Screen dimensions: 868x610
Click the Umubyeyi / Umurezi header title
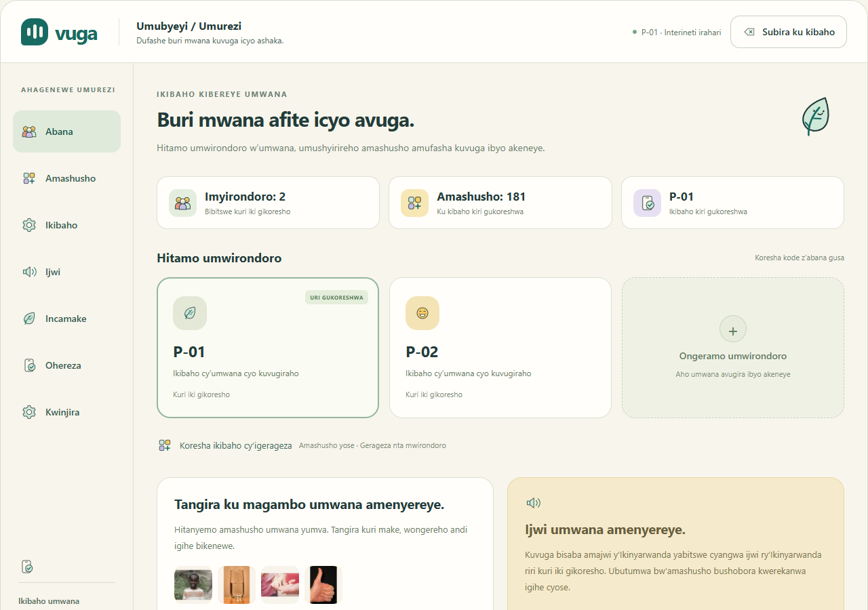(x=189, y=26)
